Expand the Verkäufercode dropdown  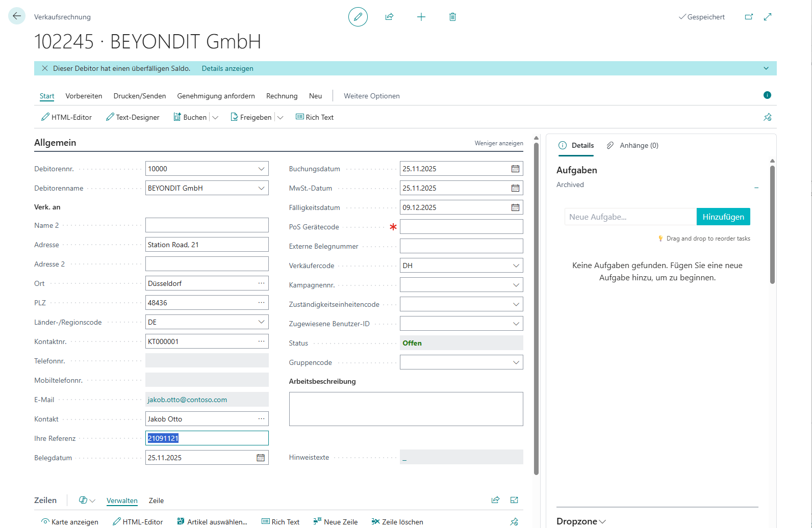point(516,266)
